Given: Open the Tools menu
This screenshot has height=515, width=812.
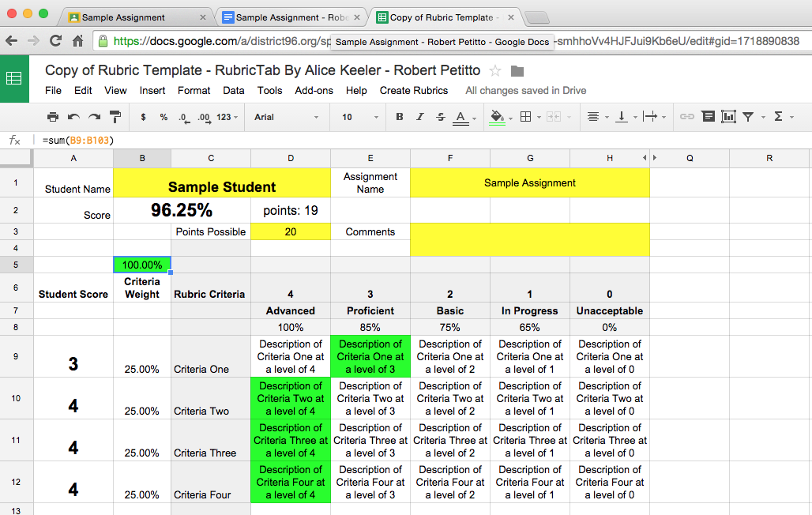Looking at the screenshot, I should point(270,90).
